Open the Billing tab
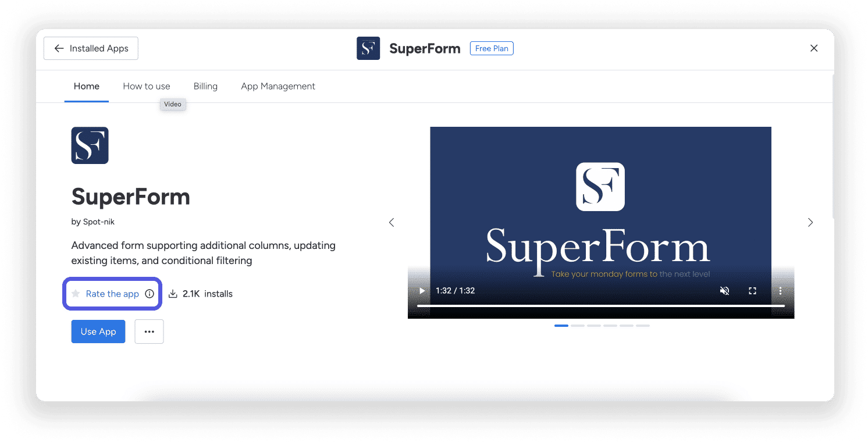The height and width of the screenshot is (442, 868). click(x=205, y=86)
